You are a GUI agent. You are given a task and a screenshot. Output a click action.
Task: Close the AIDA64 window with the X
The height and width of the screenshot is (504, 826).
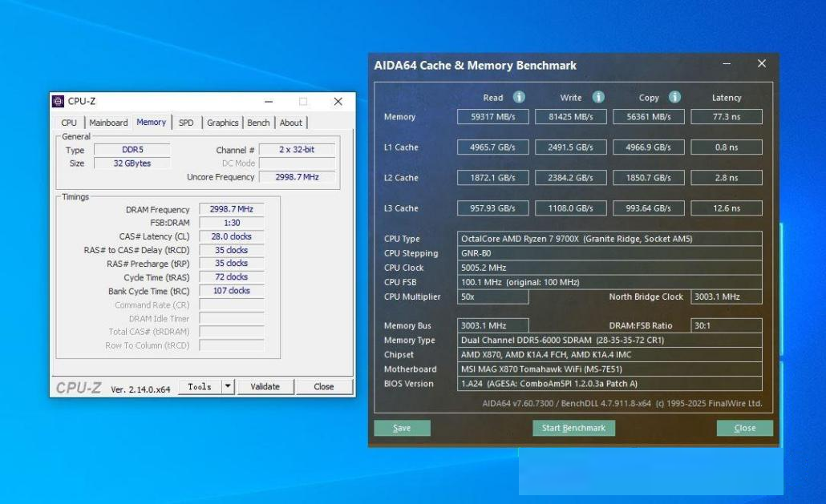762,63
